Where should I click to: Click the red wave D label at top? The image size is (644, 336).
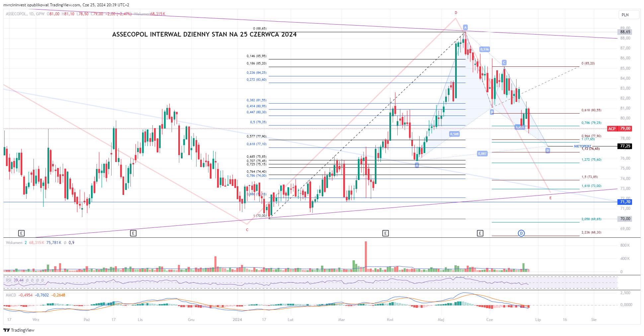tap(456, 13)
